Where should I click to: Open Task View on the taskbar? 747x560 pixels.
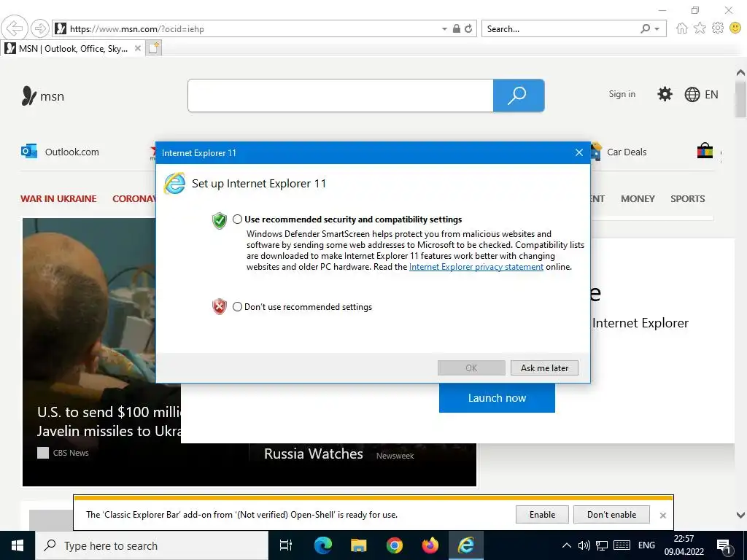pos(286,545)
